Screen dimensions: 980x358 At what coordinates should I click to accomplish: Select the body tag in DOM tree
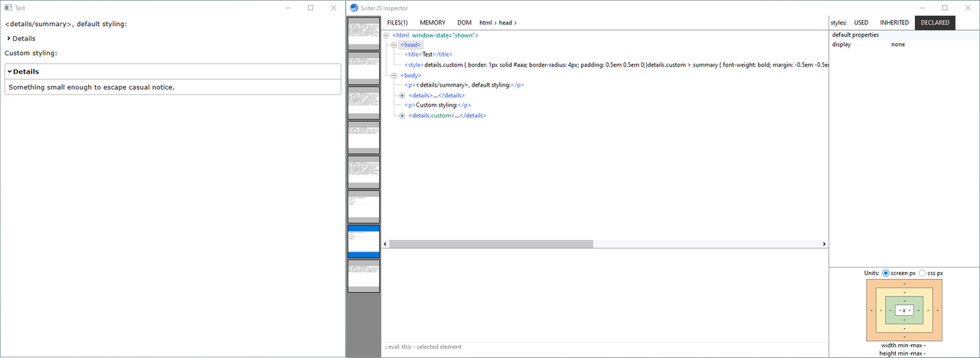coord(410,75)
